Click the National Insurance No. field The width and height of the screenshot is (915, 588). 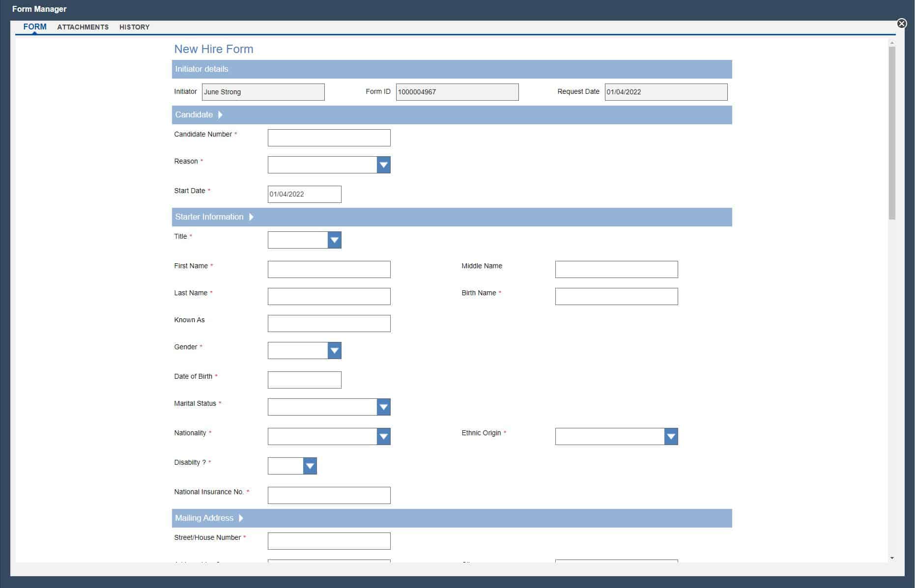(x=329, y=496)
